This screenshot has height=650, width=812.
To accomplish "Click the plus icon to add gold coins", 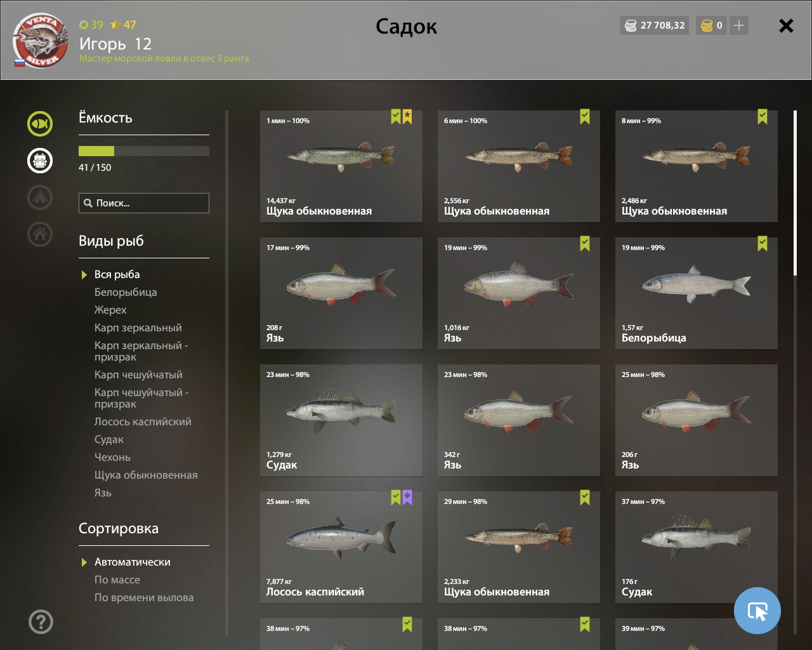I will (738, 25).
